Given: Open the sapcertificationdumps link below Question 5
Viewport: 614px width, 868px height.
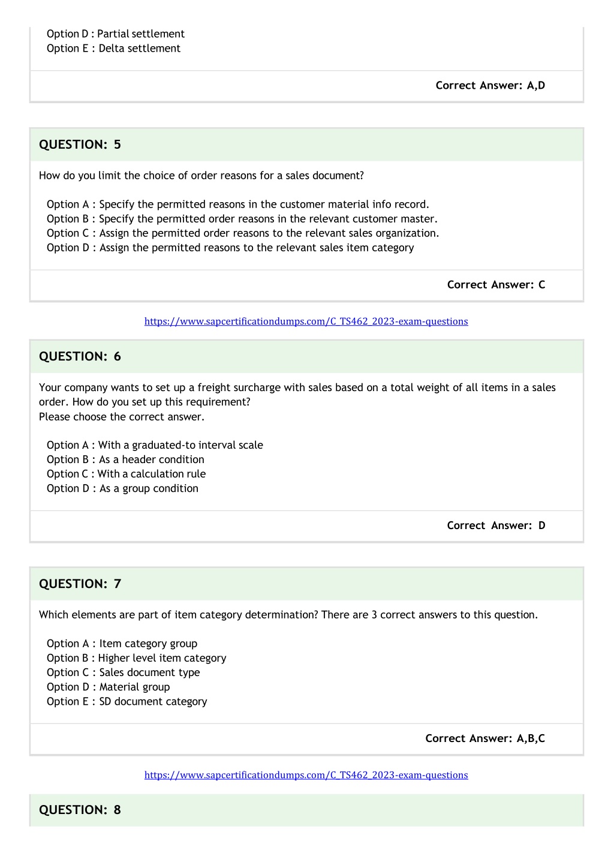Looking at the screenshot, I should (x=306, y=322).
